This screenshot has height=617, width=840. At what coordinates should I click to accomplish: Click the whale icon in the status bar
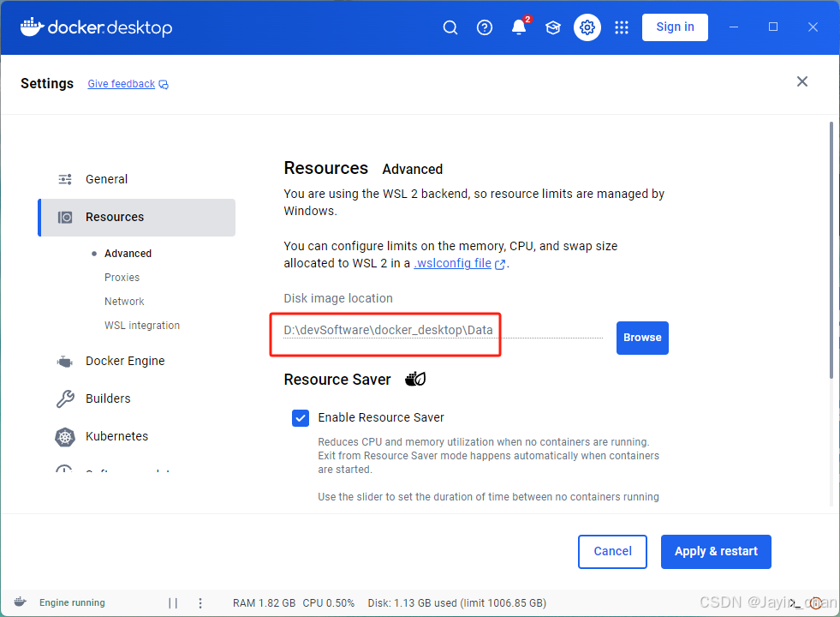pyautogui.click(x=21, y=602)
